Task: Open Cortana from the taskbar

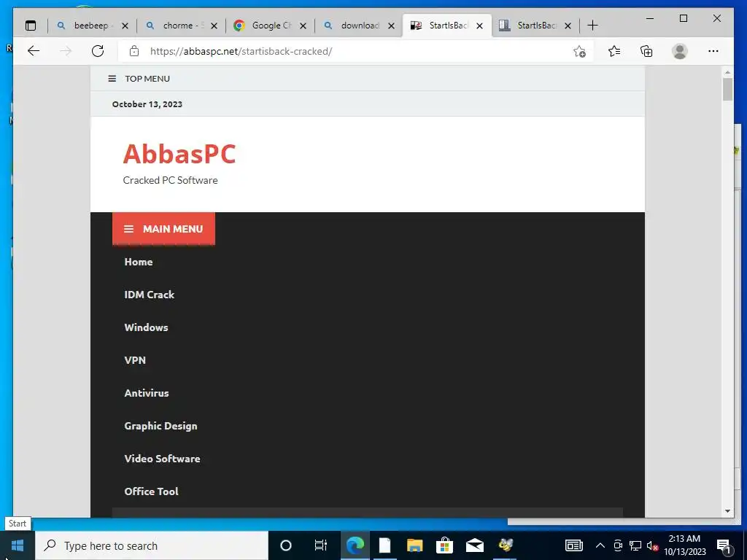Action: click(x=286, y=545)
